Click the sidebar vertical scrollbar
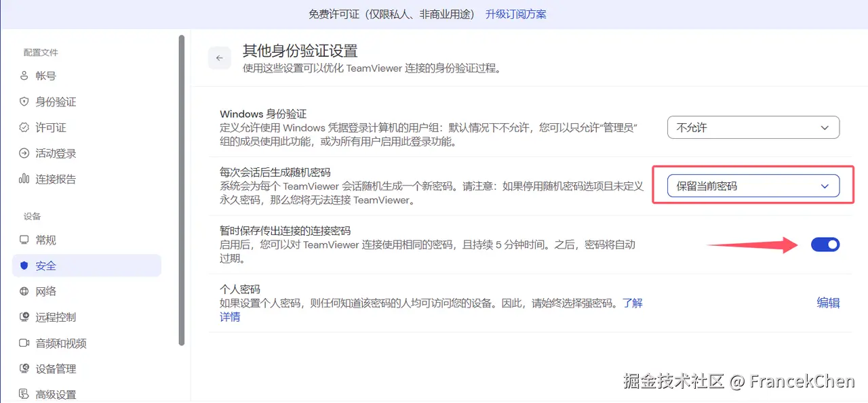Viewport: 868px width, 403px height. 181,190
